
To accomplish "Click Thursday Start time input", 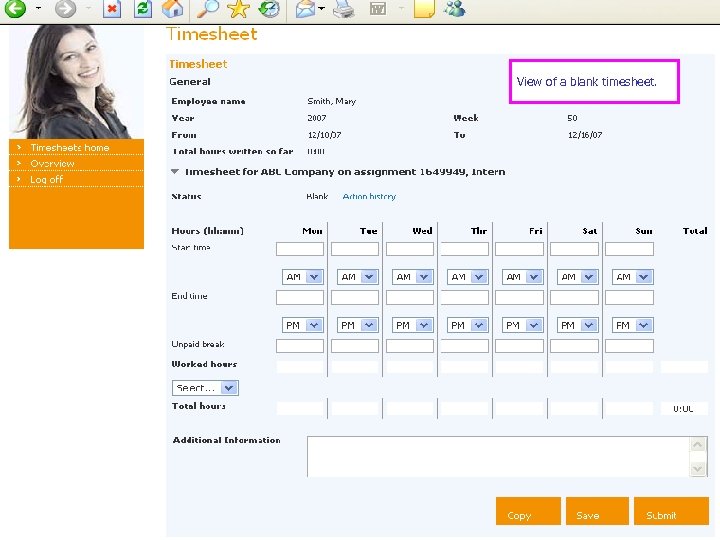I will click(x=465, y=249).
